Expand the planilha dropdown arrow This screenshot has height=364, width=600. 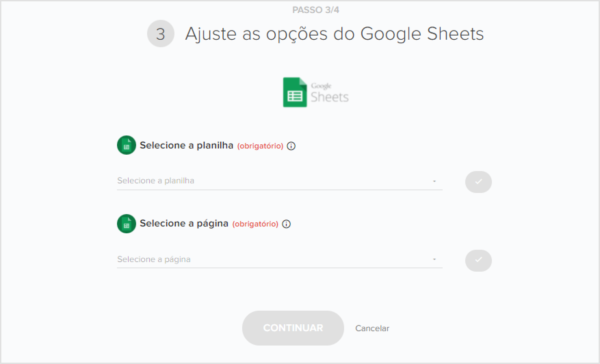434,181
